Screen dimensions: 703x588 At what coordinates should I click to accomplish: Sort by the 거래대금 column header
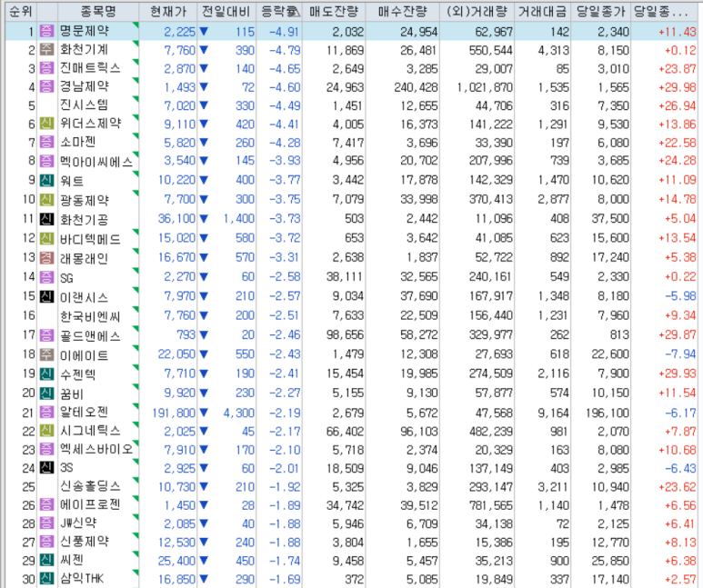(543, 11)
